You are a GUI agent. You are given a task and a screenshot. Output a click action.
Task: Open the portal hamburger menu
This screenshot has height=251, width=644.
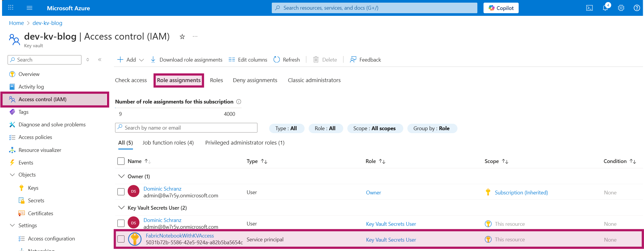29,8
